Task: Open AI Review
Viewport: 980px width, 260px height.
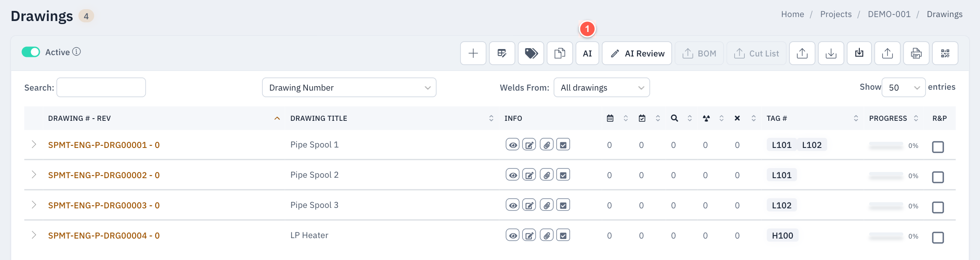Action: 637,53
